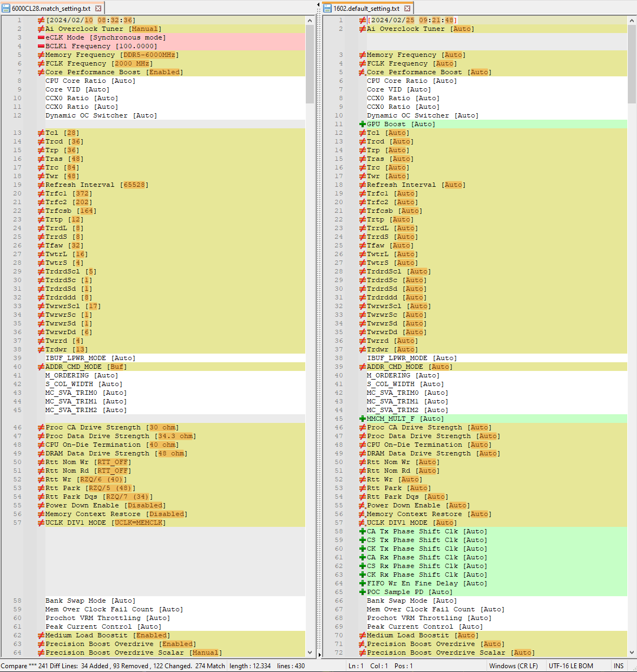Click changed-line marker beside Tcl [28] in left pane
Viewport: 637px width, 672px height.
[x=41, y=133]
